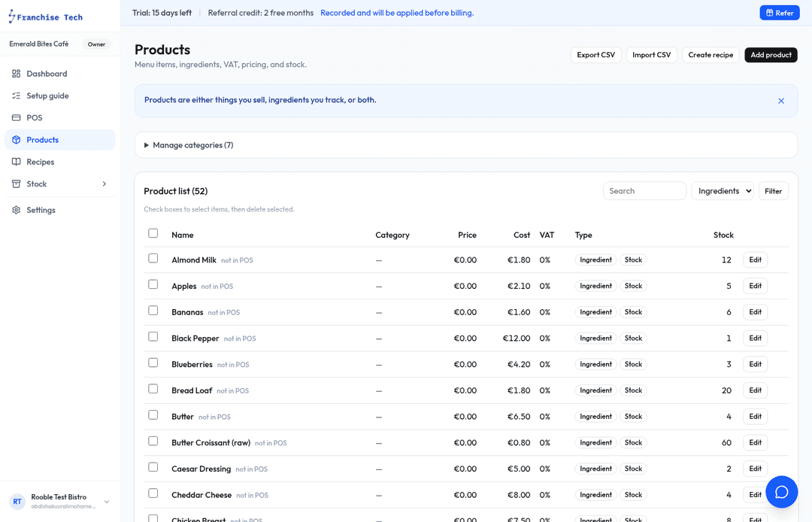Click the Stock archive box icon

[16, 184]
